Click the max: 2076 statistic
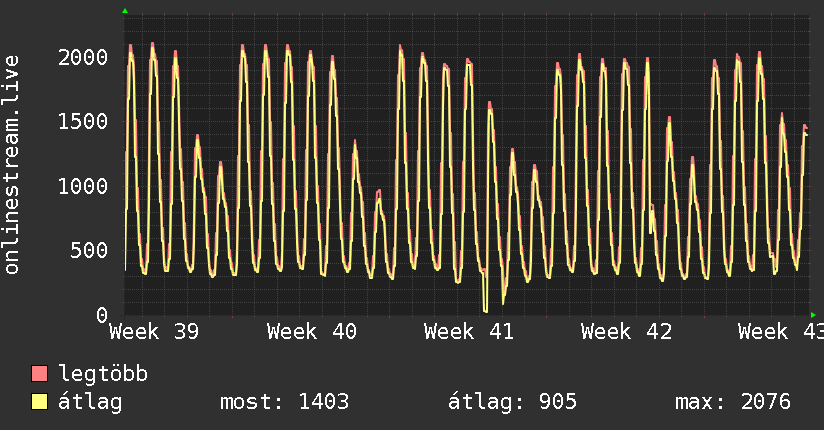 click(733, 402)
